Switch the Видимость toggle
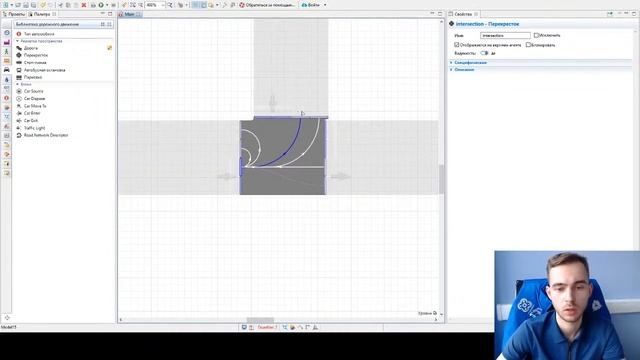Viewport: 640px width, 360px height. (x=484, y=53)
